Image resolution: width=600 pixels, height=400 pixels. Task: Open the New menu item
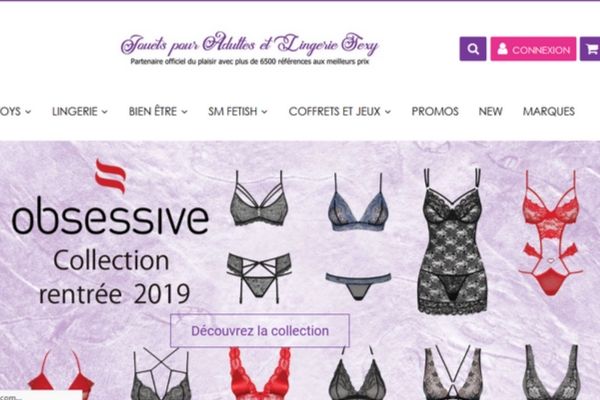(x=490, y=111)
